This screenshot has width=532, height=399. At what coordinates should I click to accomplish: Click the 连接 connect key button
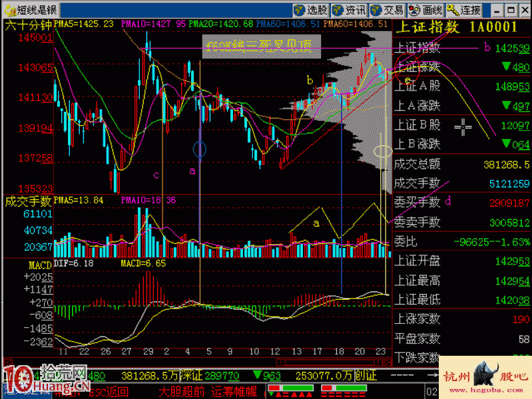click(x=464, y=10)
